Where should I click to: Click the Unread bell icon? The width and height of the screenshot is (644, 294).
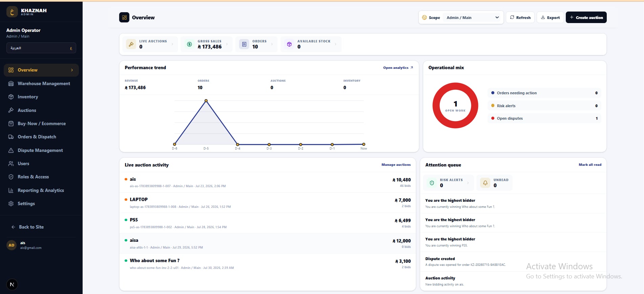485,183
